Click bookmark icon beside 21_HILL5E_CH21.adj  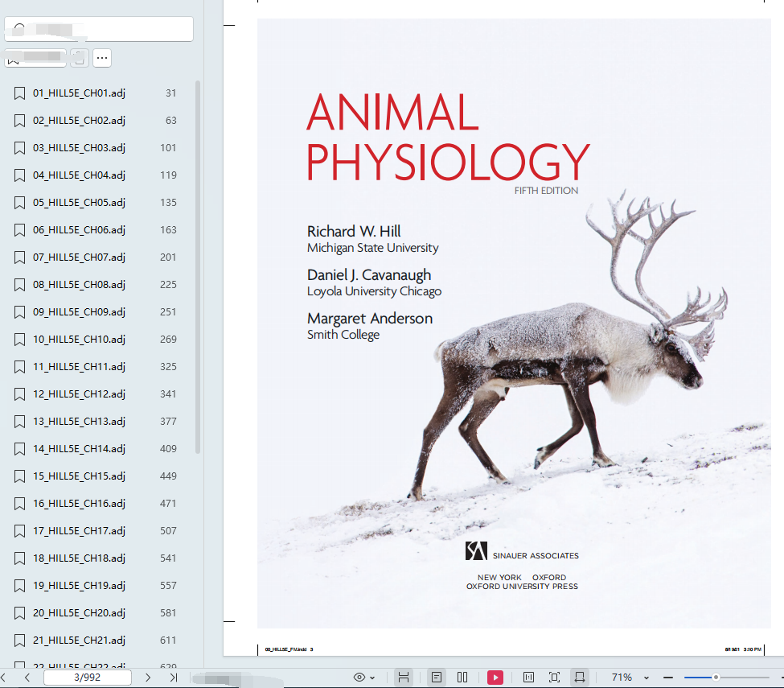(19, 641)
